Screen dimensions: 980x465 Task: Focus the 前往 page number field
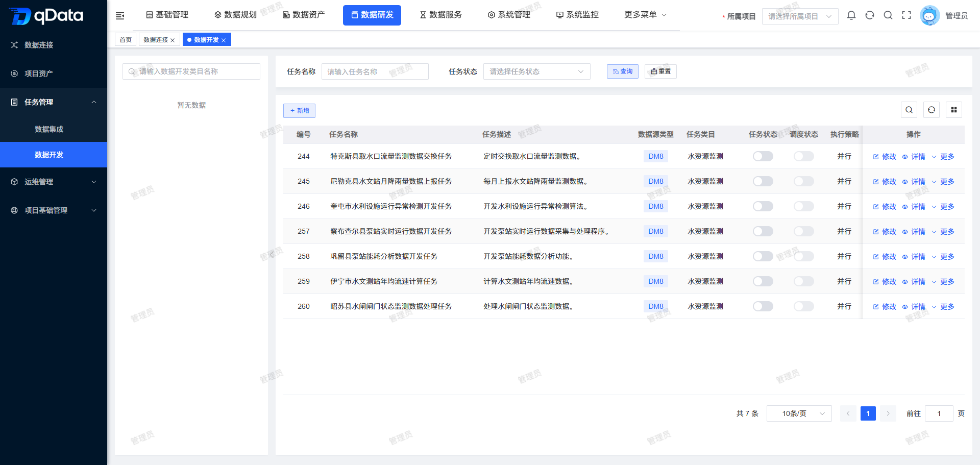click(x=939, y=413)
